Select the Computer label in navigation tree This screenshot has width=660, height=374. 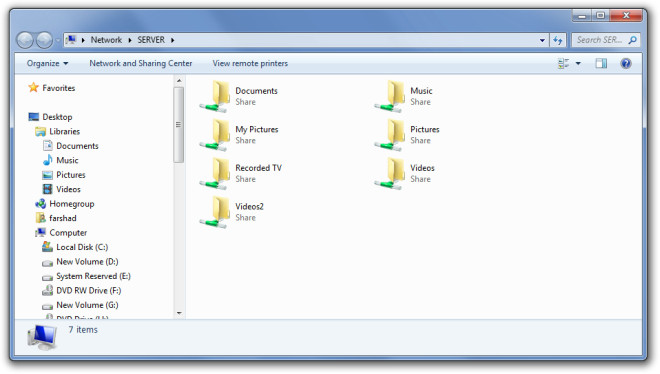point(68,233)
